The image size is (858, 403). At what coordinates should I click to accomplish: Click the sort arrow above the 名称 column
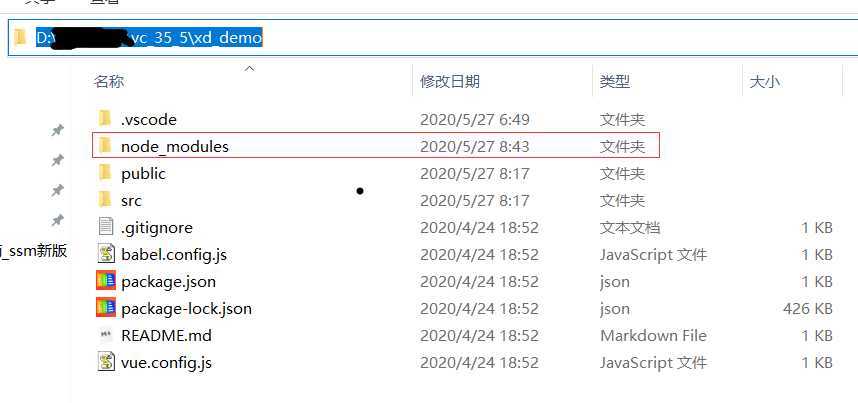tap(250, 68)
